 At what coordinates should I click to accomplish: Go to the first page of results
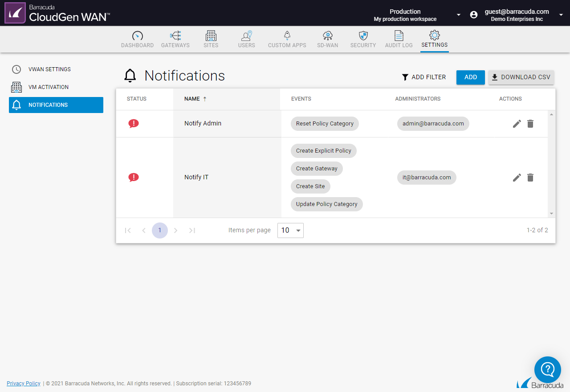click(x=128, y=230)
